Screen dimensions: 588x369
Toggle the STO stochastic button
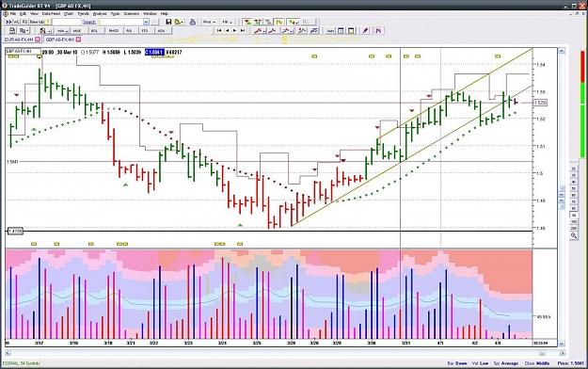click(x=145, y=31)
